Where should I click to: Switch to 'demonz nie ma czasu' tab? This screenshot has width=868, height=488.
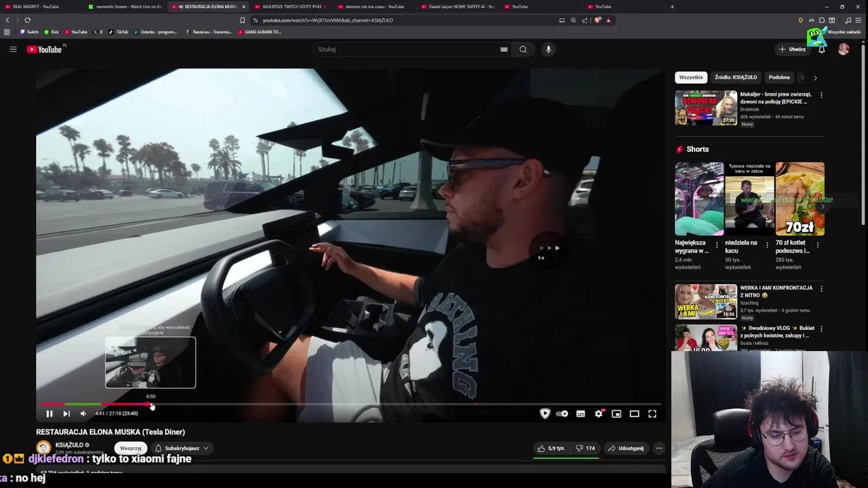tap(373, 7)
